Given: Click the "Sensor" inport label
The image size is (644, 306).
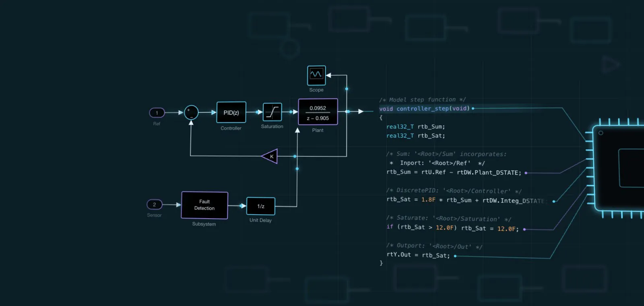Looking at the screenshot, I should (x=154, y=215).
